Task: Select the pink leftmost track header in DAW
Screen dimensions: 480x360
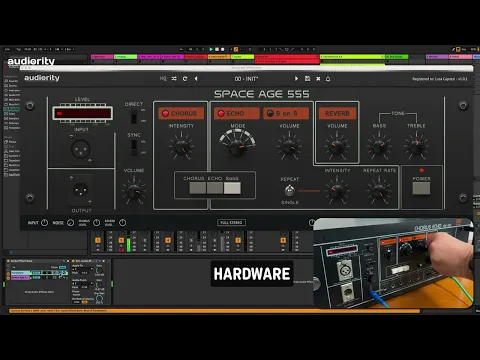Action: pyautogui.click(x=102, y=57)
